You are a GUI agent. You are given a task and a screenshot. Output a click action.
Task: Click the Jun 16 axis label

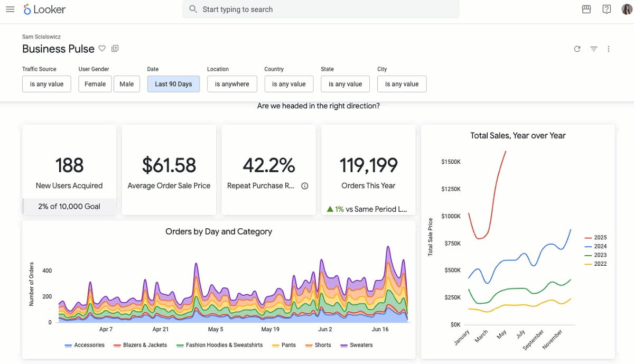click(380, 329)
